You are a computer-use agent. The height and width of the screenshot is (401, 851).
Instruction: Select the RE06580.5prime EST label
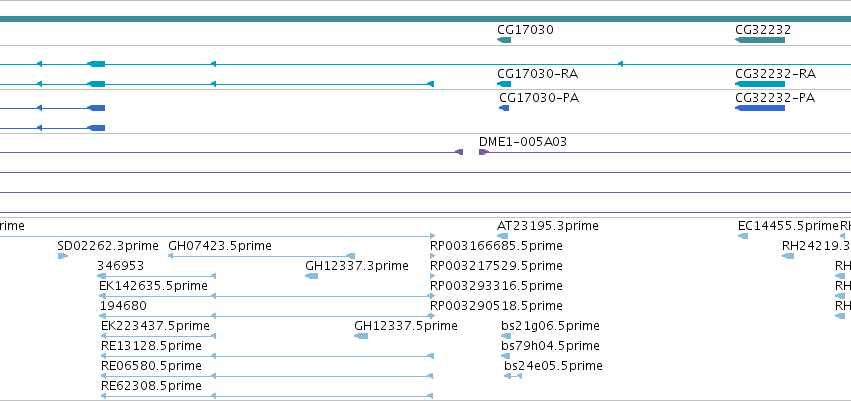click(x=151, y=366)
